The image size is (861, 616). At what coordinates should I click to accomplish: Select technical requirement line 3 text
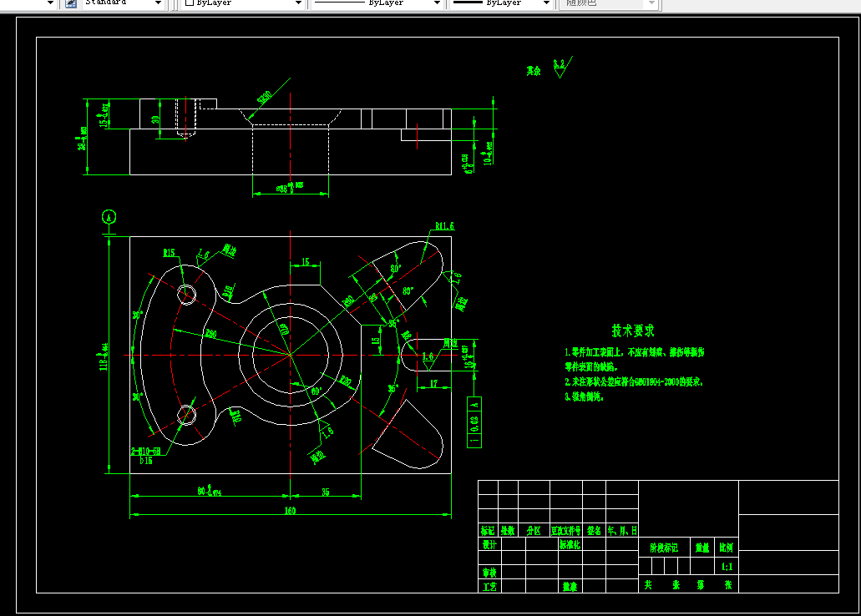(x=585, y=396)
